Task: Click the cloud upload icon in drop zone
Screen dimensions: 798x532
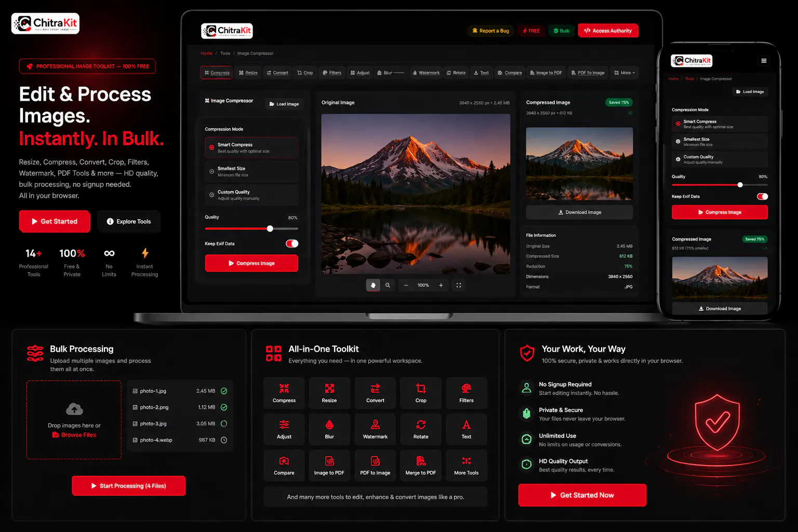Action: 74,409
